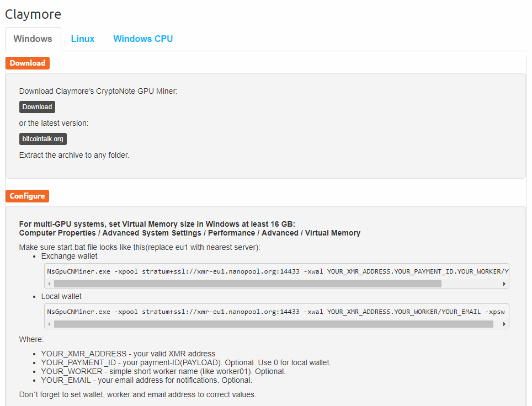This screenshot has height=406, width=532.
Task: Select the Windows CPU tab
Action: (x=143, y=39)
